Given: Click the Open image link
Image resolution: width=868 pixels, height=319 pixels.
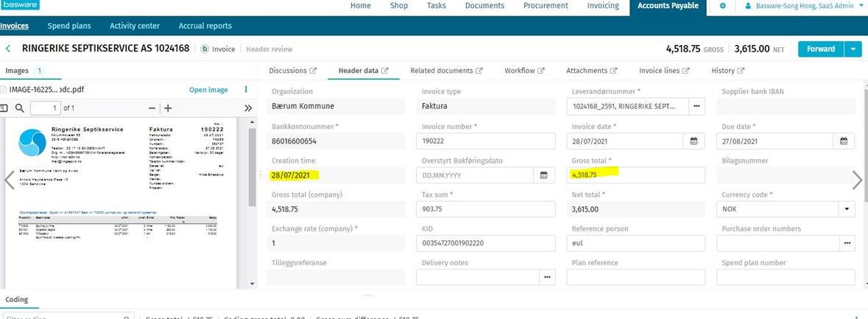Looking at the screenshot, I should click(x=208, y=90).
